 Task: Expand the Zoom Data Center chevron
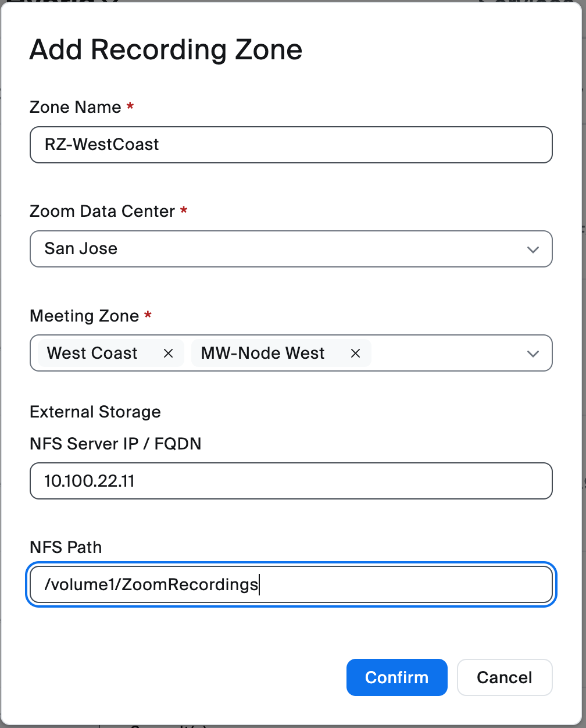click(x=533, y=249)
